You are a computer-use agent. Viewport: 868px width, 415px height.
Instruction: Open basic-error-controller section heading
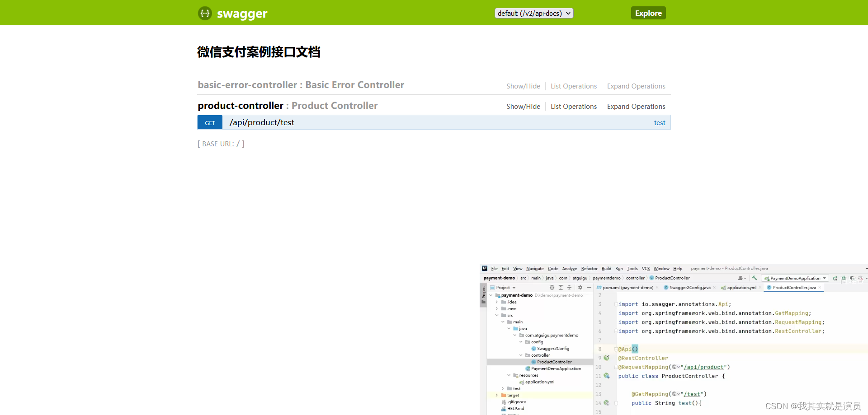coord(301,85)
